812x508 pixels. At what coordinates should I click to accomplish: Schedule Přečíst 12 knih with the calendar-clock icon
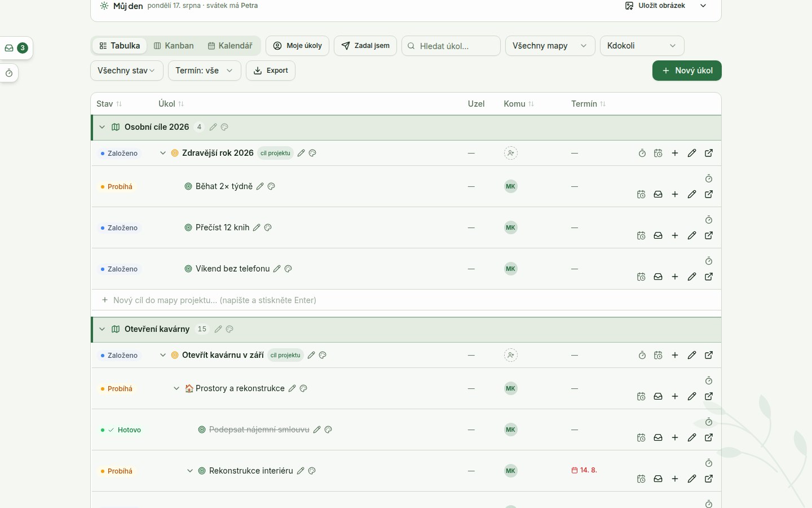[x=641, y=235]
